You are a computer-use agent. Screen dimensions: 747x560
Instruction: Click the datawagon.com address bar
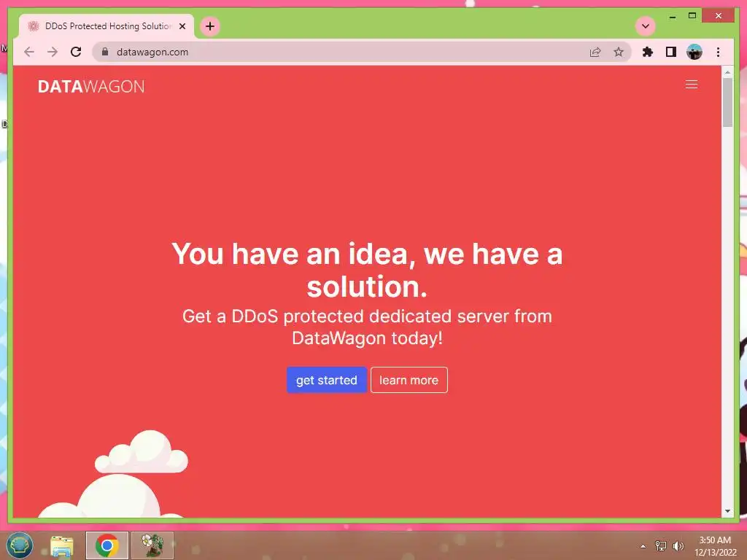click(362, 52)
